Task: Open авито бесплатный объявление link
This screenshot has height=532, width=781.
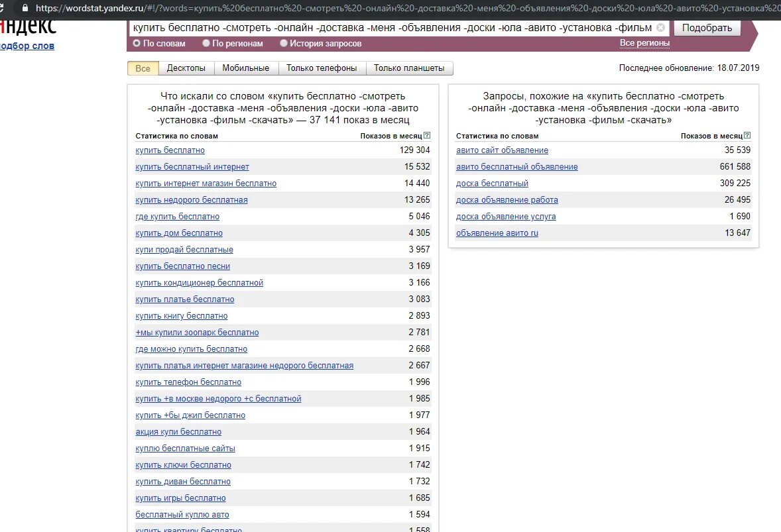Action: 517,167
